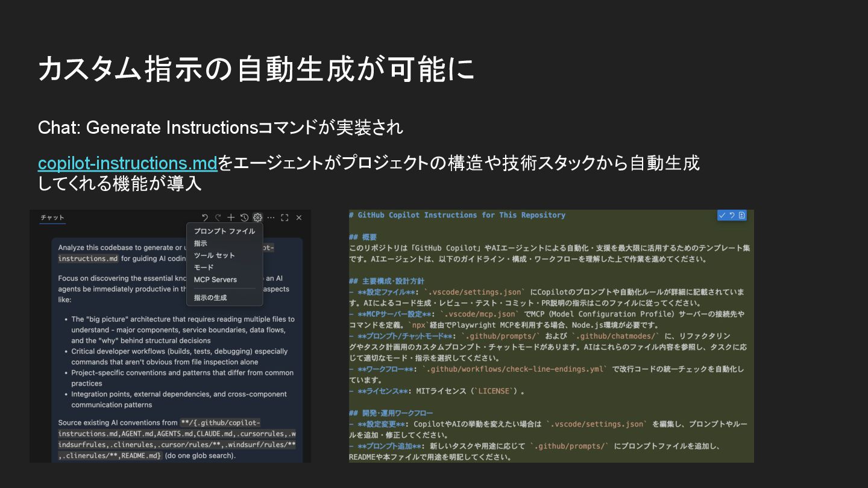Click the redo arrow in chat toolbar
The height and width of the screenshot is (488, 868).
pos(218,217)
